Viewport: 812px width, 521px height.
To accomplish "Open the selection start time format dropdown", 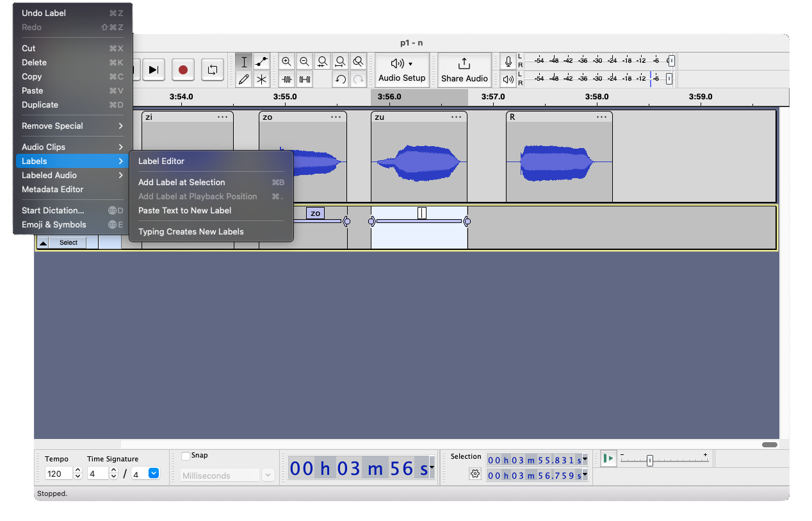I will (585, 459).
